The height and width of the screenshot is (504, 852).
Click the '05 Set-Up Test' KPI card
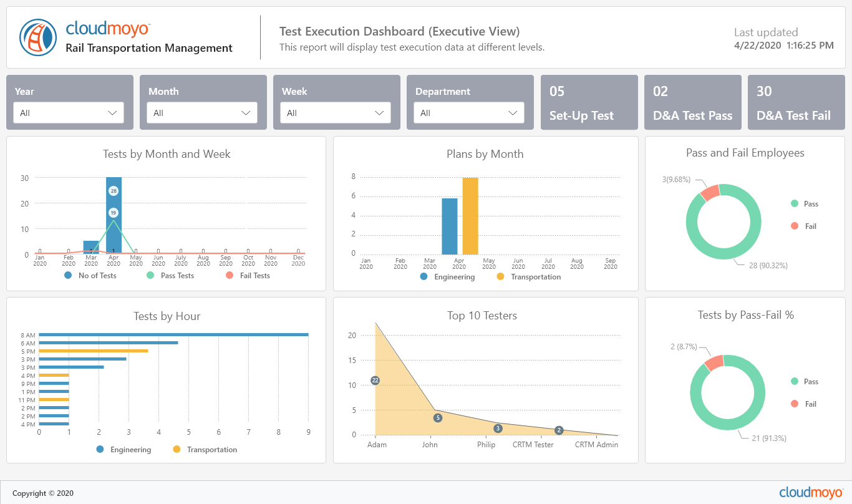(589, 102)
